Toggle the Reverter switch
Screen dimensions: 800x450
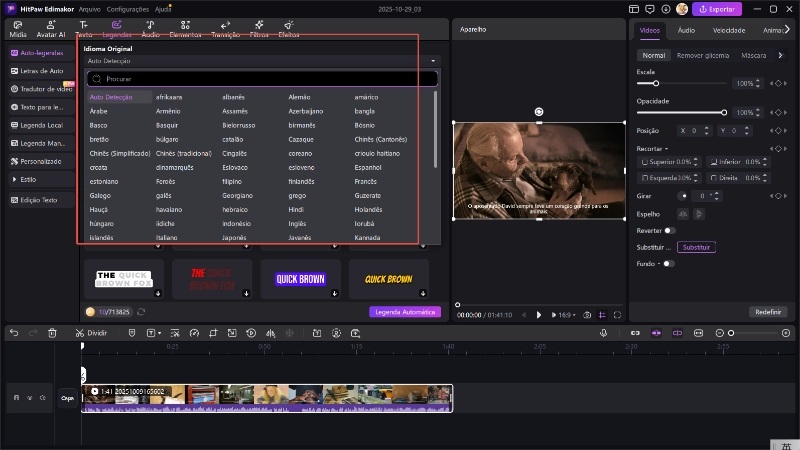pyautogui.click(x=669, y=230)
